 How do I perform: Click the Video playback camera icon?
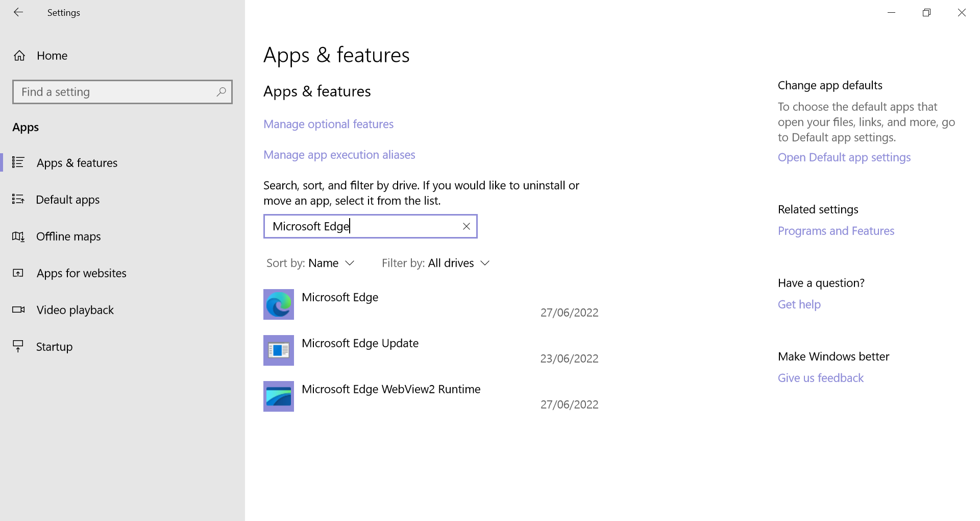(18, 310)
